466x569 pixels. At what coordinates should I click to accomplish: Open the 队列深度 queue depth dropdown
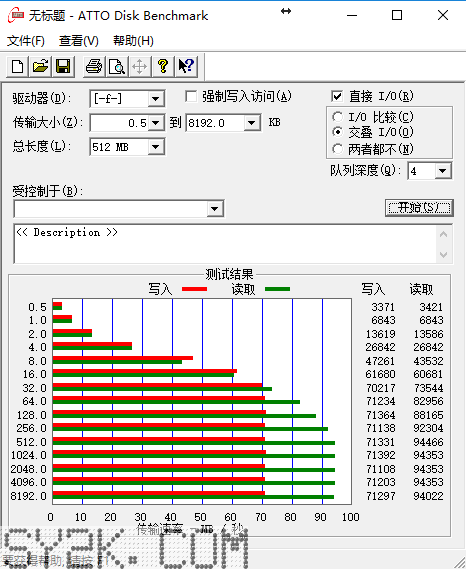point(443,171)
